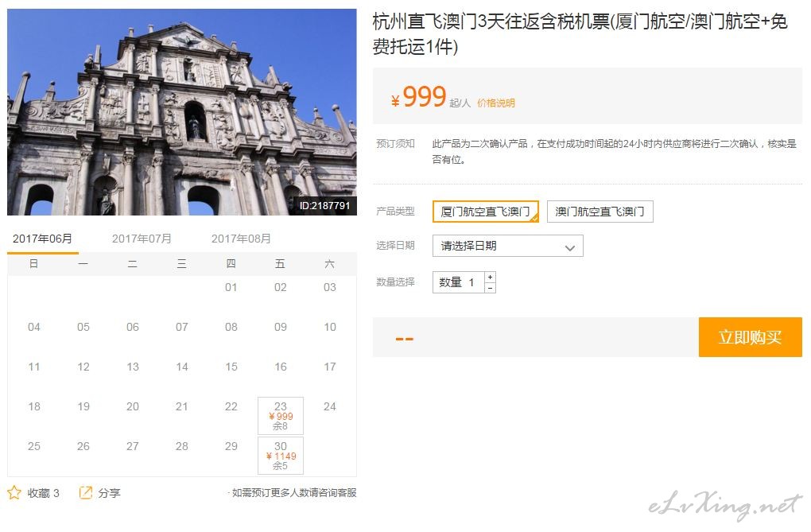The height and width of the screenshot is (532, 811).
Task: Click the 分享 share label
Action: coord(109,493)
